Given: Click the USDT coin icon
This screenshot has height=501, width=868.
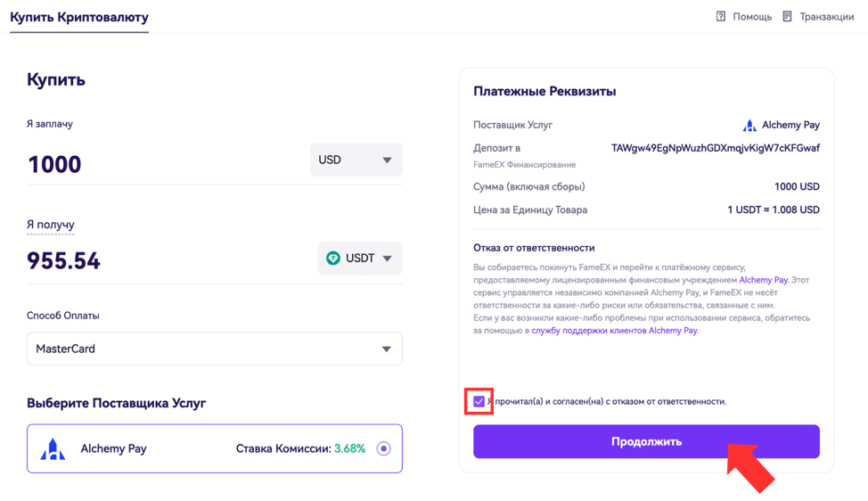Looking at the screenshot, I should [x=332, y=258].
